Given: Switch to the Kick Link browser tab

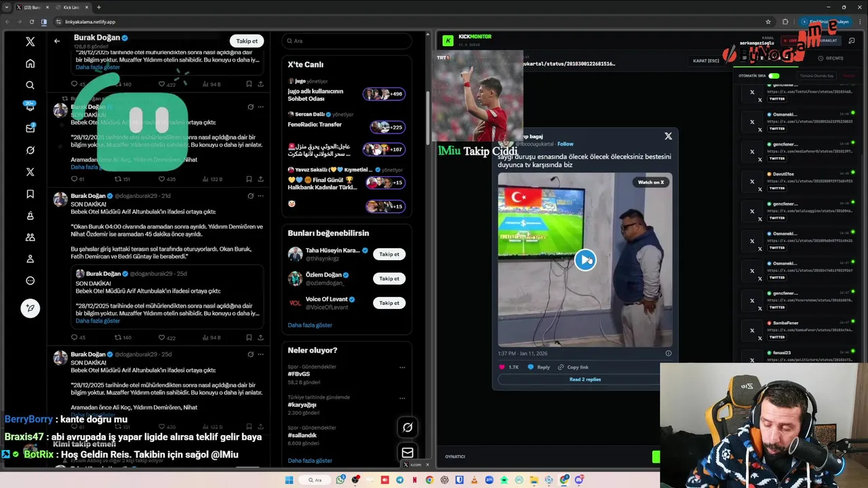Looking at the screenshot, I should [x=71, y=7].
